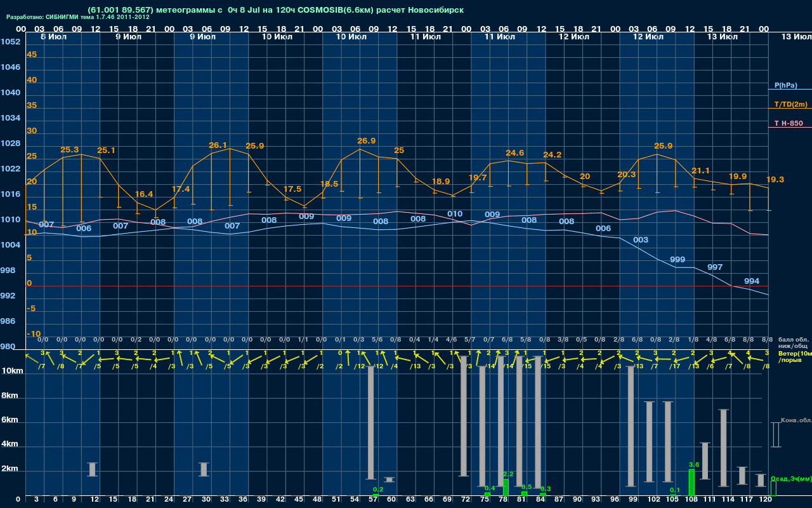Click the 18.9 temperature label
The width and height of the screenshot is (812, 508).
(441, 182)
